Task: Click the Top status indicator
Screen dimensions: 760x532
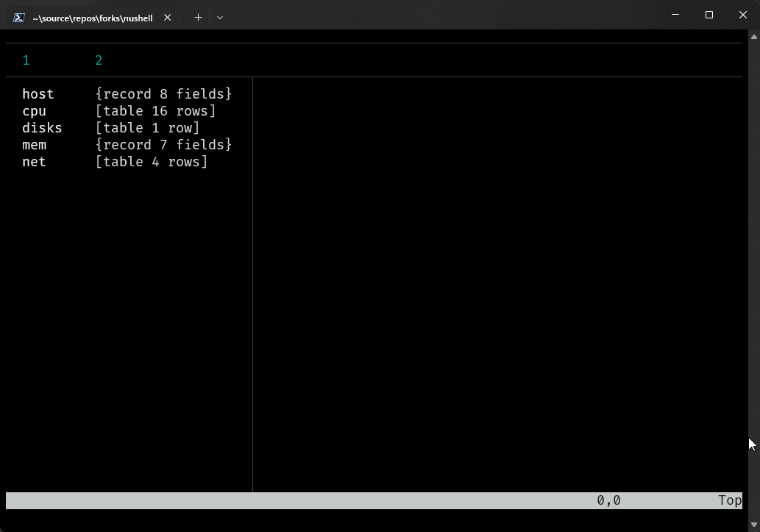Action: coord(730,500)
